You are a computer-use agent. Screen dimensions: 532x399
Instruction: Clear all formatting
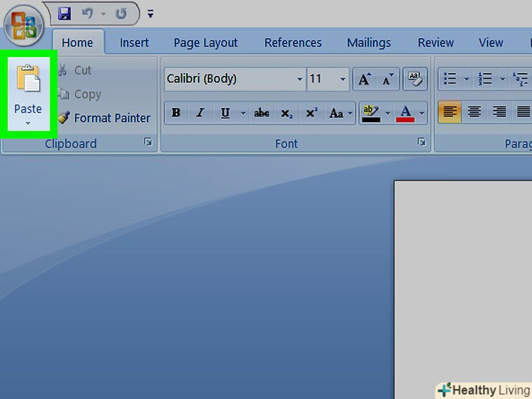pyautogui.click(x=415, y=79)
